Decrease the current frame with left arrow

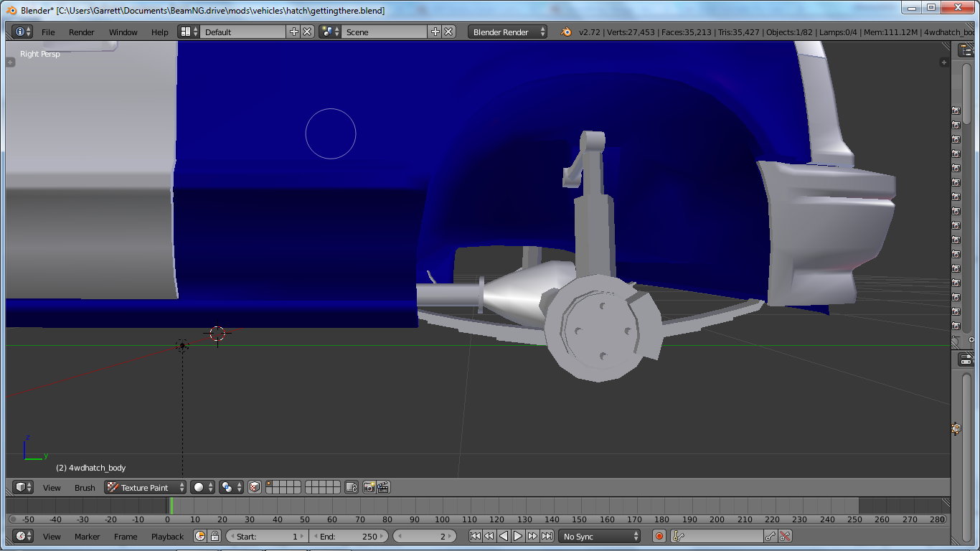click(398, 536)
